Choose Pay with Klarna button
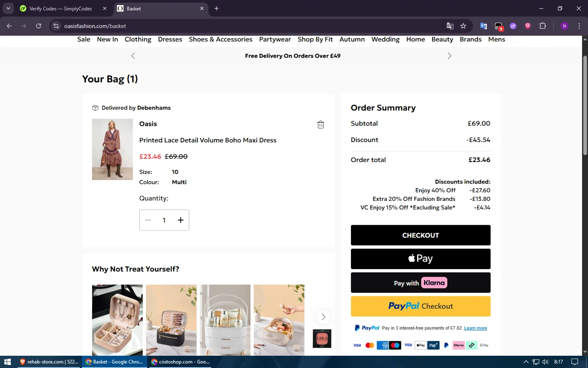Image resolution: width=588 pixels, height=368 pixels. click(421, 282)
